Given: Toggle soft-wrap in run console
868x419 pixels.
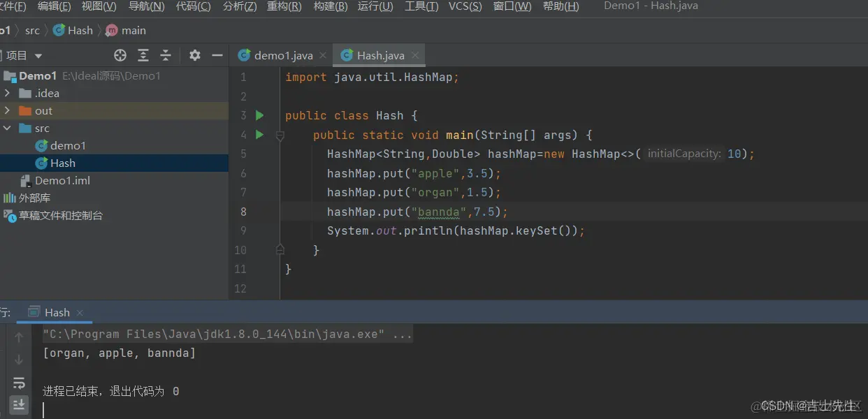Looking at the screenshot, I should (19, 383).
